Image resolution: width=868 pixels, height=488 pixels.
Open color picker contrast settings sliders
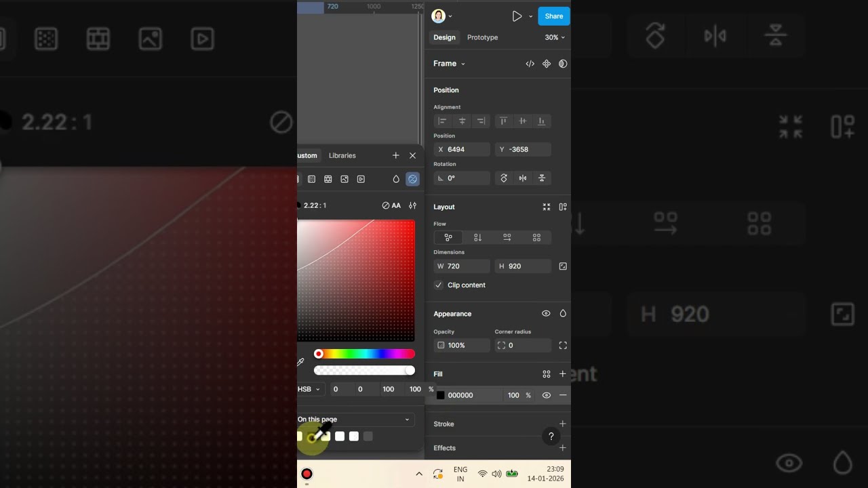click(x=412, y=205)
